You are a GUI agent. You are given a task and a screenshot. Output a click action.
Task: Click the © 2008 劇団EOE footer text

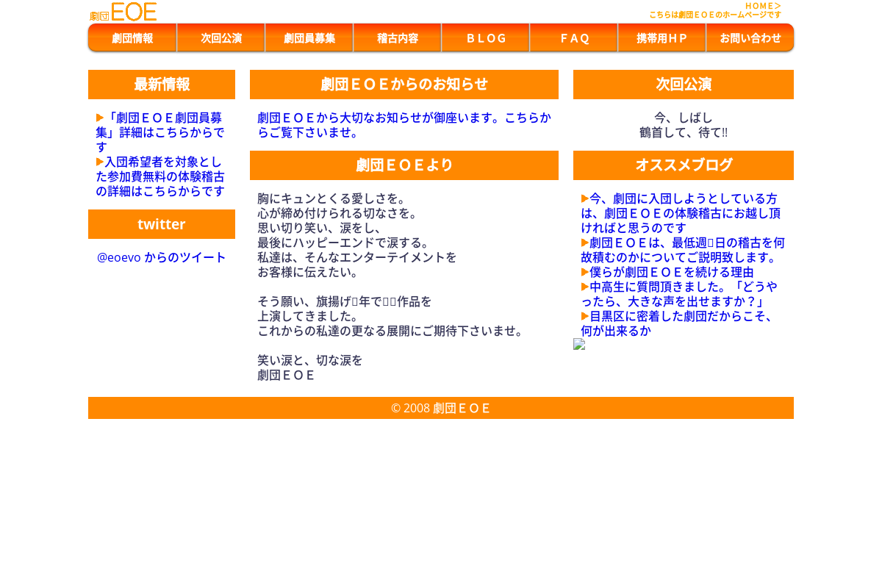pyautogui.click(x=441, y=408)
